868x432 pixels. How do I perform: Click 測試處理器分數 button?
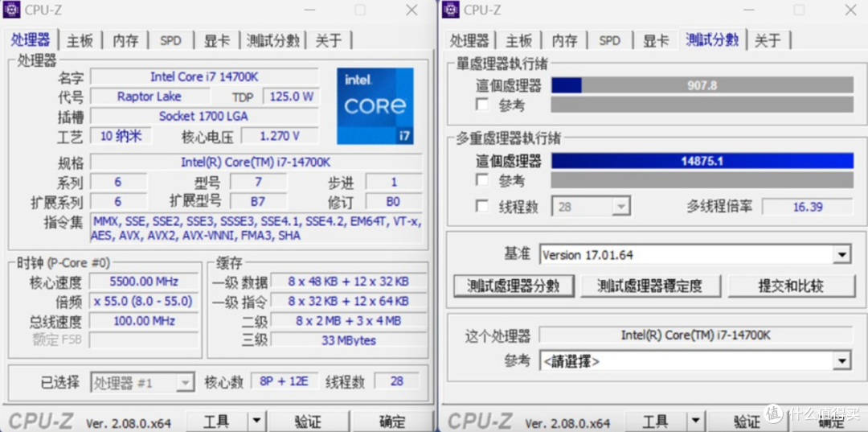coord(513,286)
